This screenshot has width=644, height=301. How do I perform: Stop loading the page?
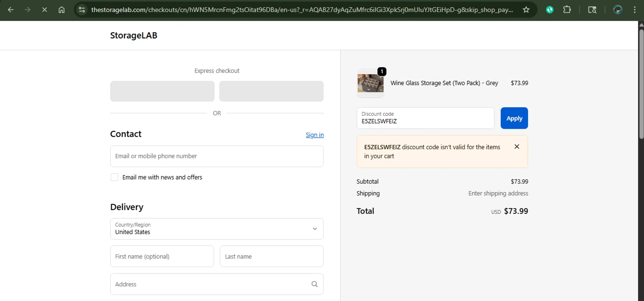[44, 10]
